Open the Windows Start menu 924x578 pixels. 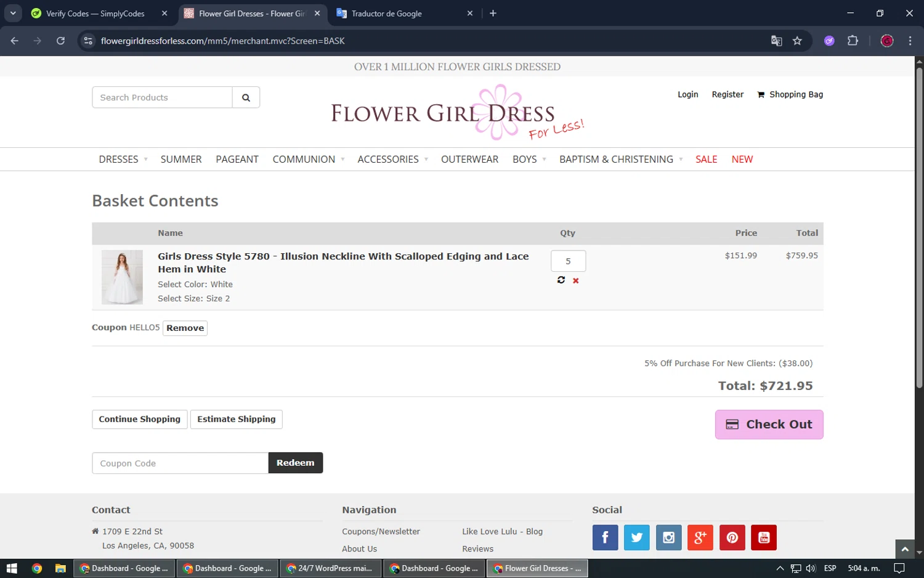click(11, 568)
